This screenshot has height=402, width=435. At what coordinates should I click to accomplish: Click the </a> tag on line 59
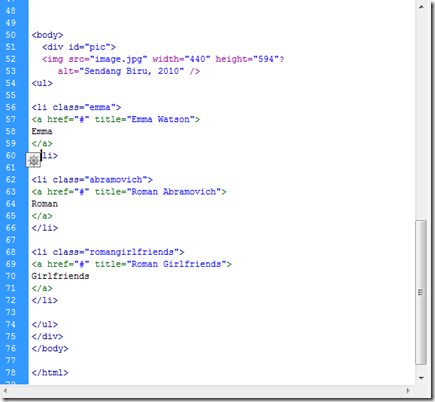[42, 144]
